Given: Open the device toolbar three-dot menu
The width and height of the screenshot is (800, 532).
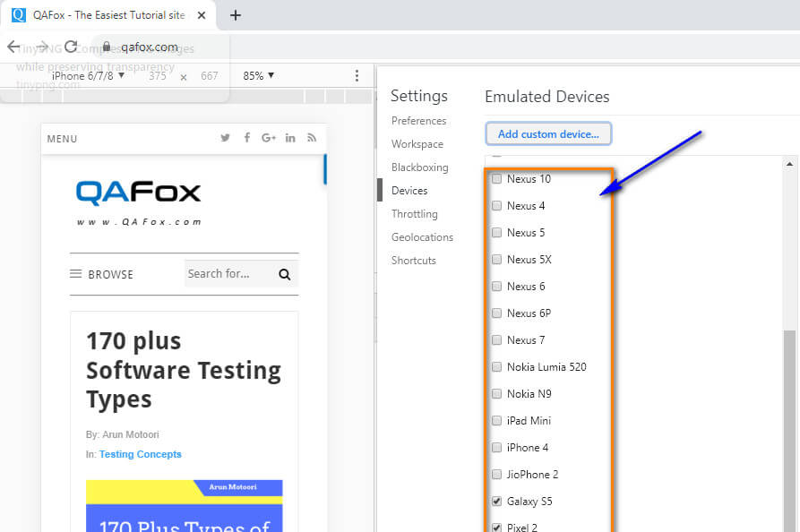Looking at the screenshot, I should 357,76.
